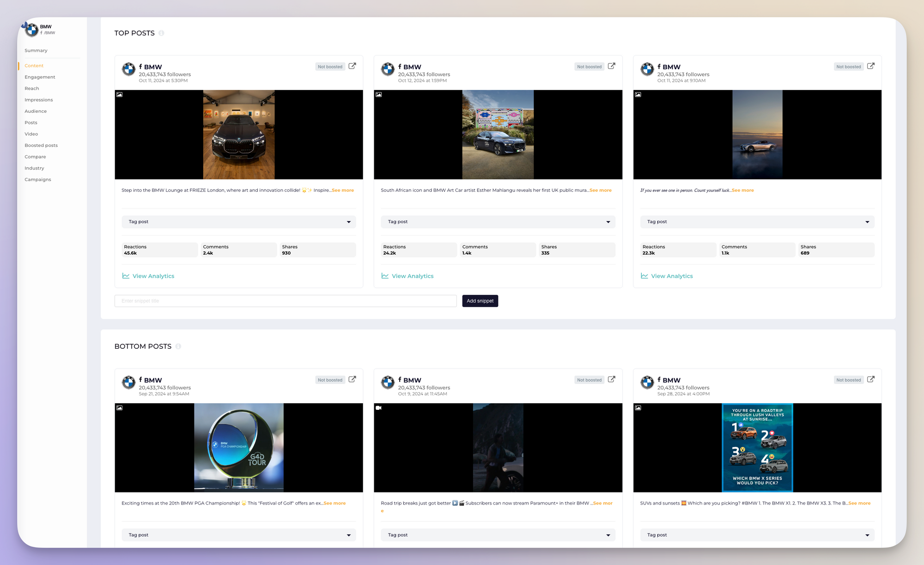Click BMW avatar on Paramount+ road trip post
This screenshot has height=565, width=924.
[x=388, y=383]
